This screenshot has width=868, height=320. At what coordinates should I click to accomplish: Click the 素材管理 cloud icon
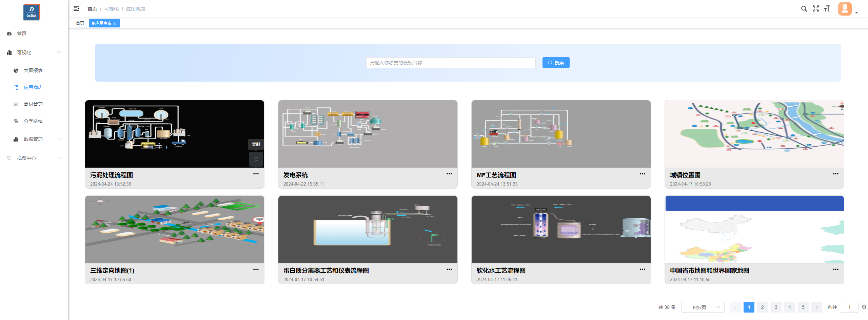click(x=16, y=104)
